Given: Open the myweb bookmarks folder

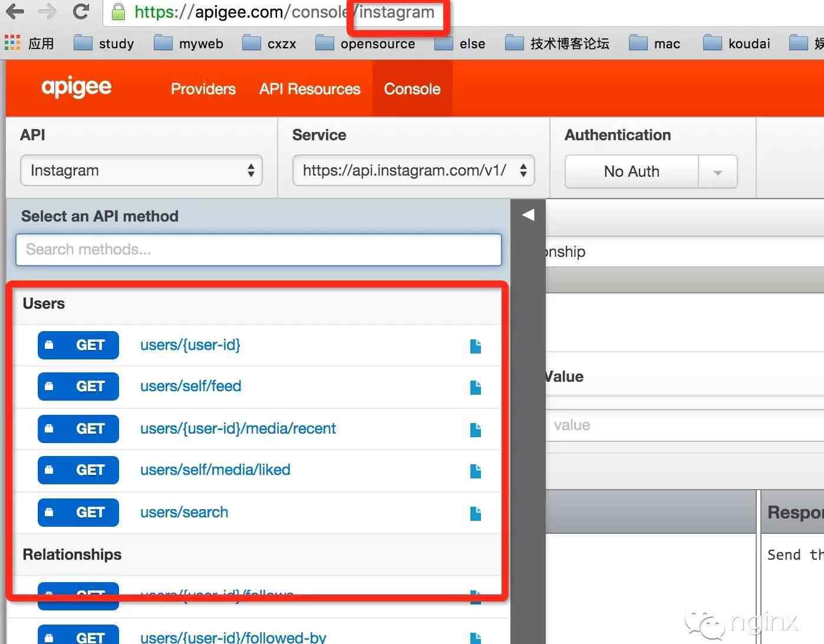Looking at the screenshot, I should (x=189, y=44).
